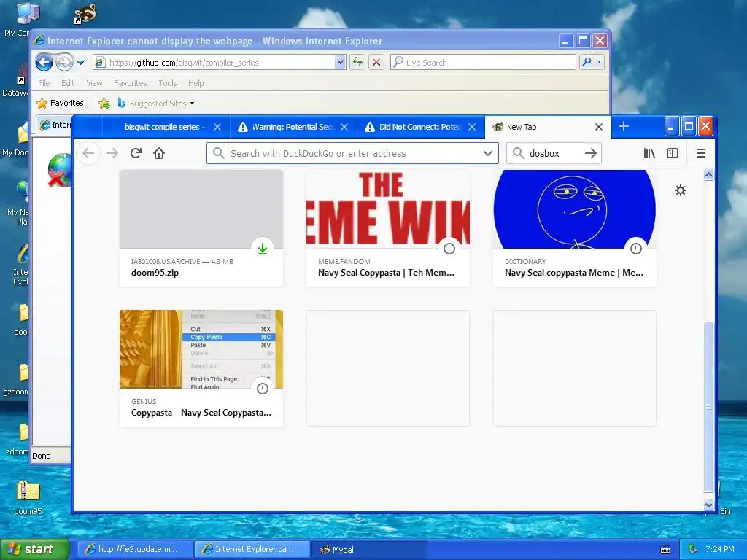Click the dosbox search field
747x560 pixels.
(x=554, y=153)
